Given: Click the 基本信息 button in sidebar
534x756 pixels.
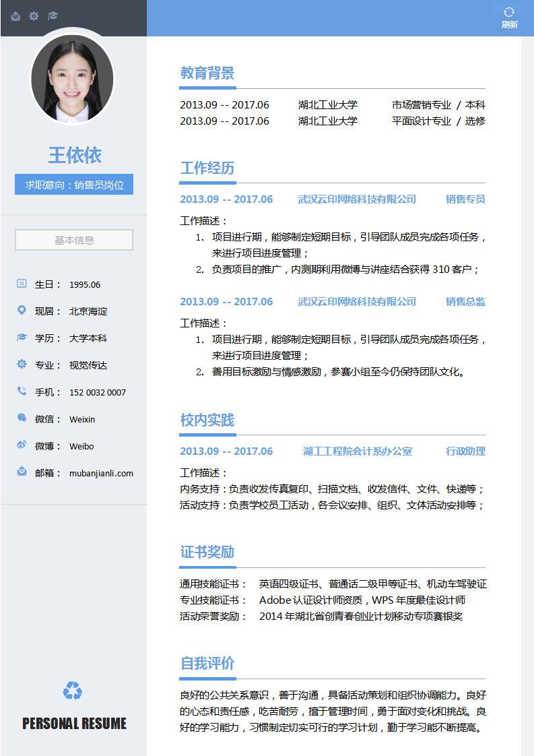Looking at the screenshot, I should [74, 240].
